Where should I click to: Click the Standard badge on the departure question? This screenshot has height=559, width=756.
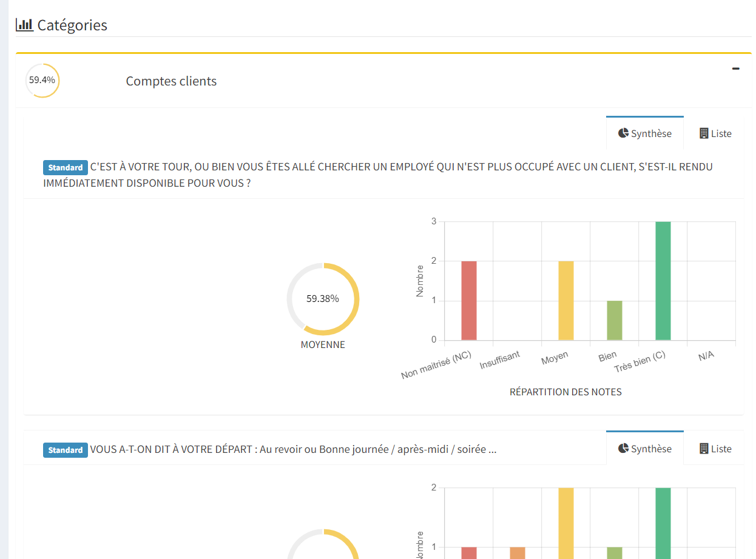66,450
